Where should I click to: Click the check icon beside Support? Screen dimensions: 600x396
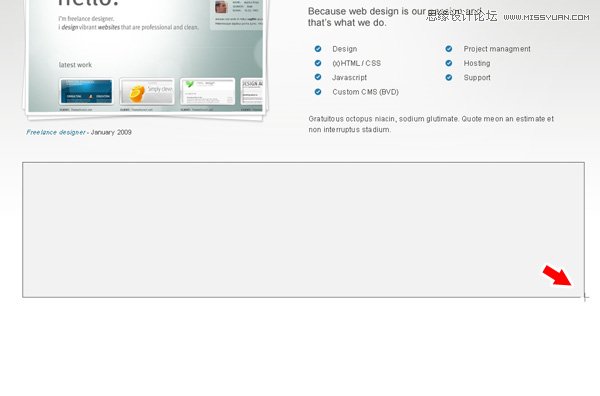pyautogui.click(x=448, y=77)
